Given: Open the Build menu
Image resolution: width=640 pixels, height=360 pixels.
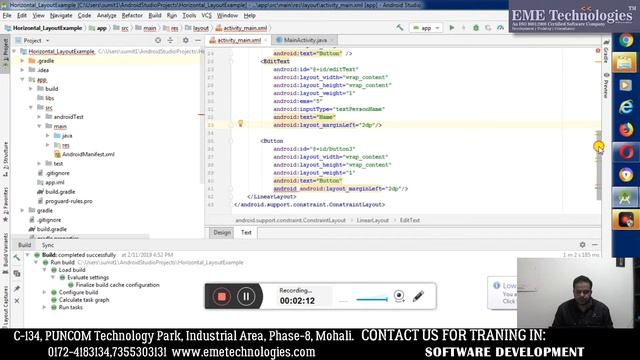Looking at the screenshot, I should click(155, 16).
